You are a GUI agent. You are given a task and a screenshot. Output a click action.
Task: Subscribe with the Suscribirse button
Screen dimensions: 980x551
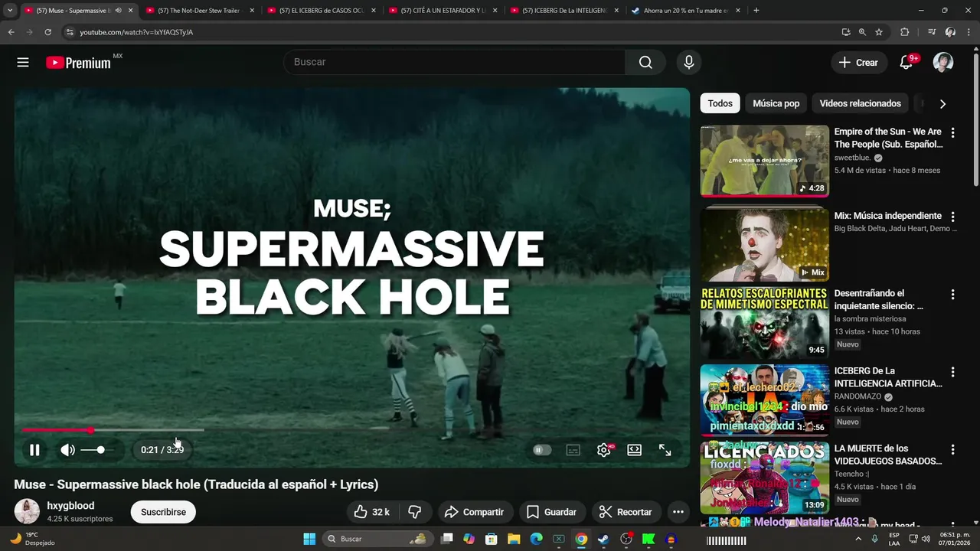click(163, 512)
